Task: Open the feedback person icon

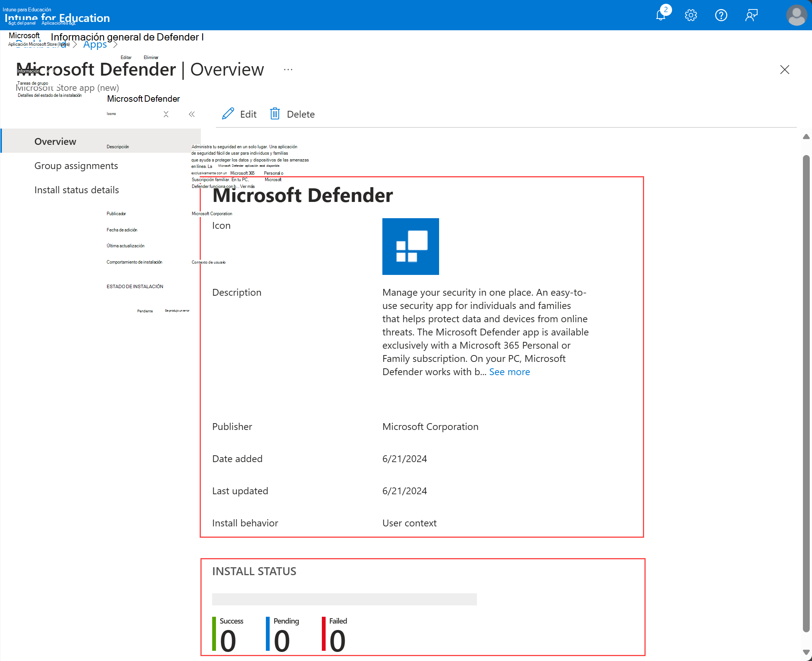Action: 751,15
